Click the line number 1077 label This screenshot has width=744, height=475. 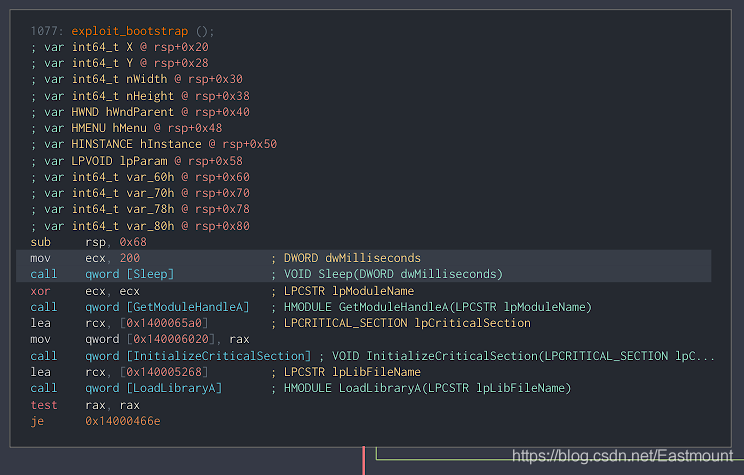click(47, 31)
